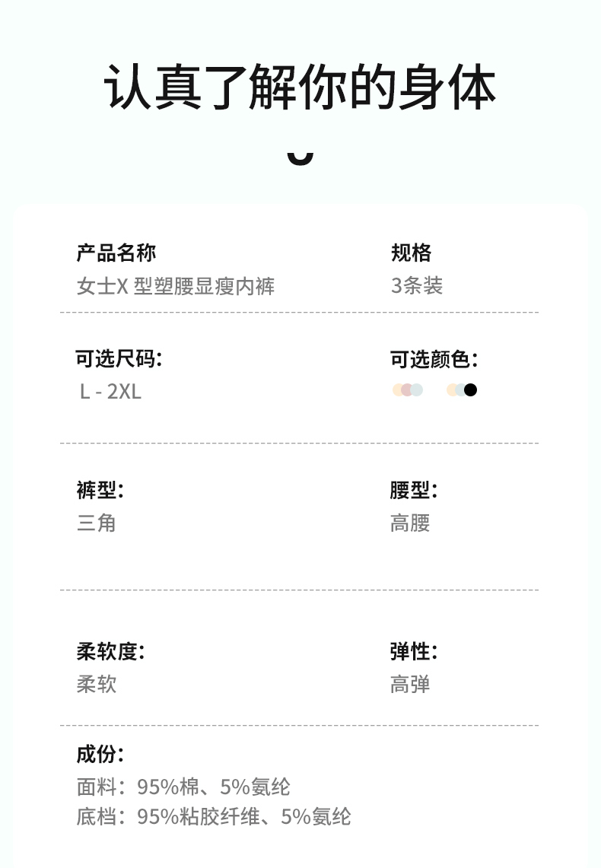This screenshot has height=868, width=601.
Task: Select the 三角 pant style value
Action: pyautogui.click(x=96, y=523)
